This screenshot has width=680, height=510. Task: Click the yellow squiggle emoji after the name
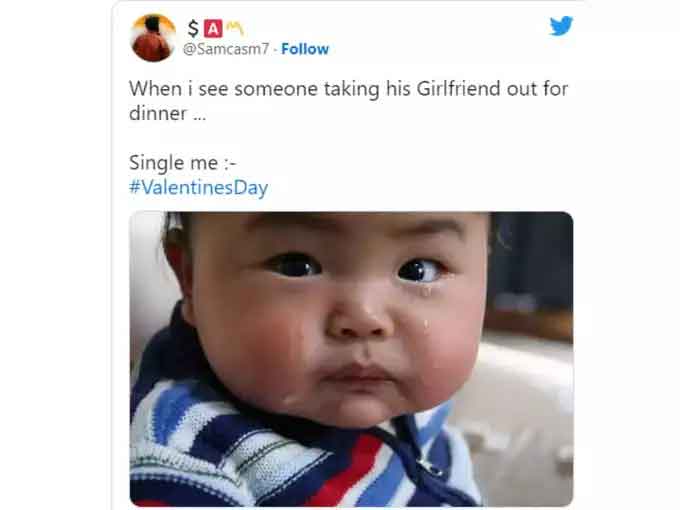235,29
